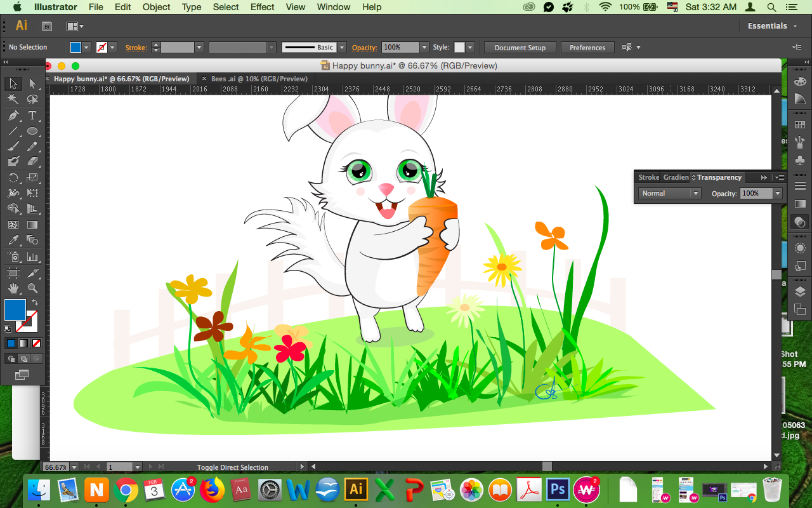The width and height of the screenshot is (812, 508).
Task: Open the zoom level dropdown in status bar
Action: [74, 467]
